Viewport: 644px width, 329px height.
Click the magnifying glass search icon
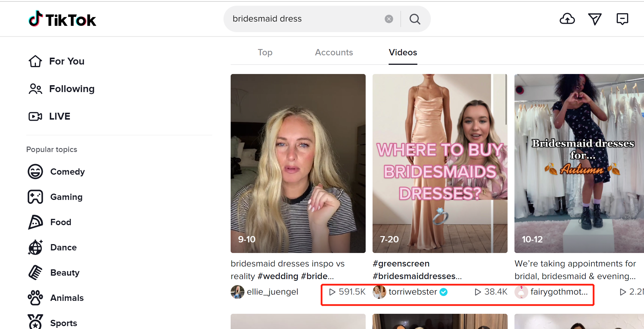pyautogui.click(x=415, y=19)
